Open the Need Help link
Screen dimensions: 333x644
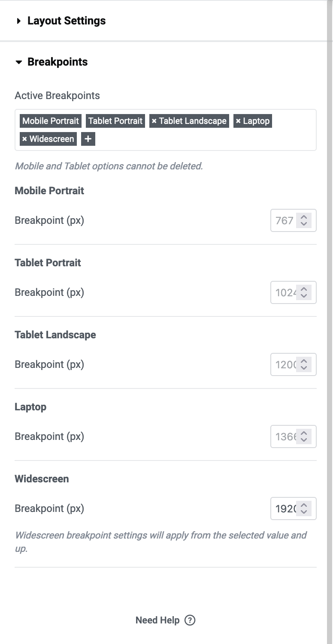(157, 620)
